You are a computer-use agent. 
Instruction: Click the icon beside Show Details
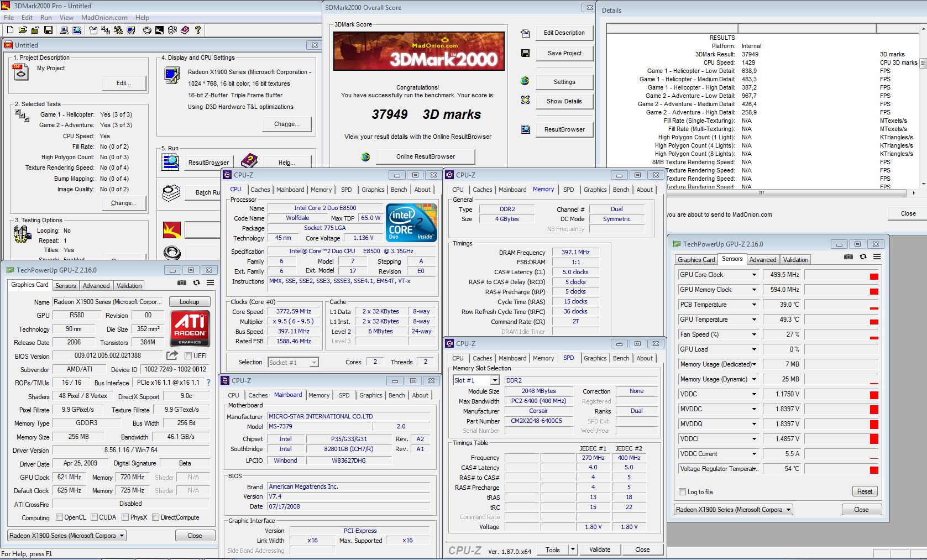[x=525, y=100]
